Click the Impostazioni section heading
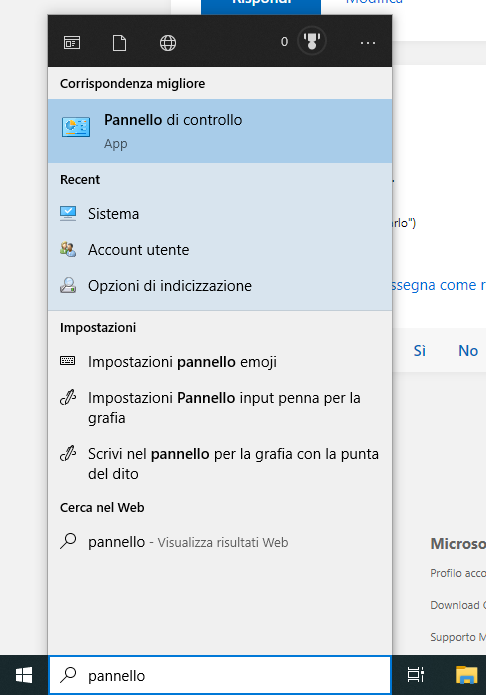The height and width of the screenshot is (695, 486). (x=98, y=328)
